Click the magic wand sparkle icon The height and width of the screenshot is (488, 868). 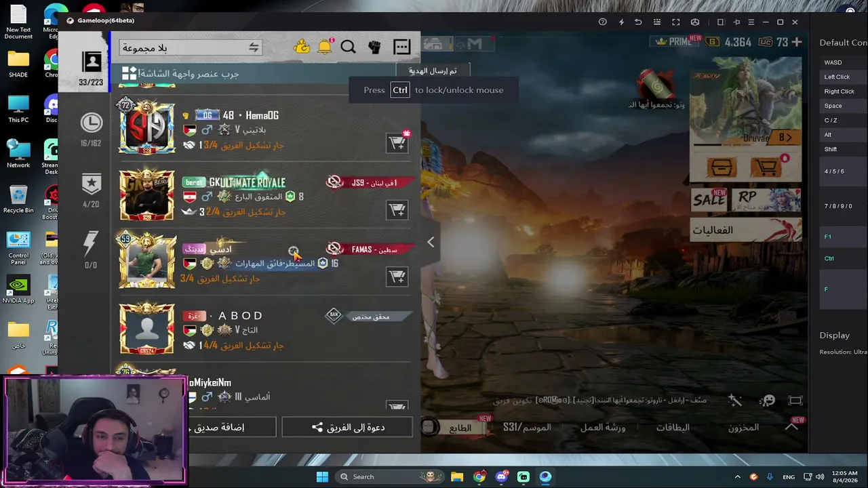pyautogui.click(x=735, y=401)
